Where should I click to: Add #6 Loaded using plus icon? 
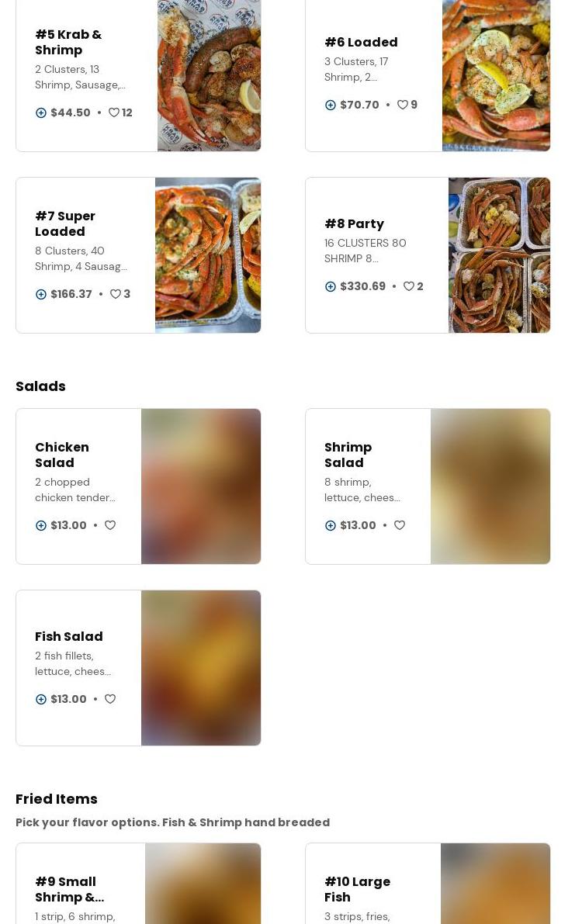coord(331,105)
